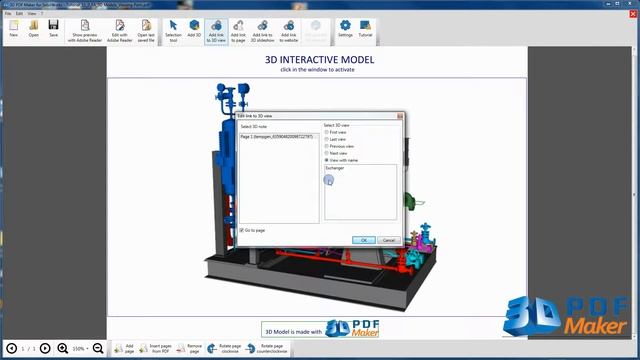Select Add link to page
This screenshot has height=360, width=640.
(238, 31)
